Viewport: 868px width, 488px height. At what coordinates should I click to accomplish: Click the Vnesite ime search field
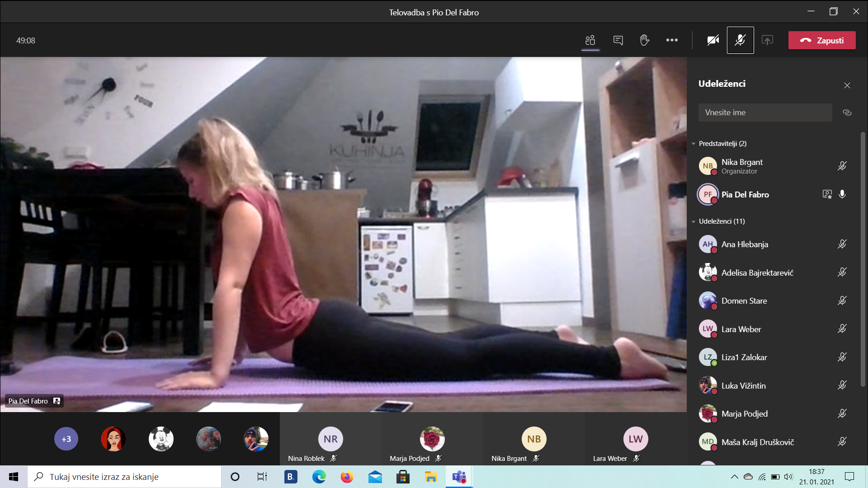click(765, 113)
